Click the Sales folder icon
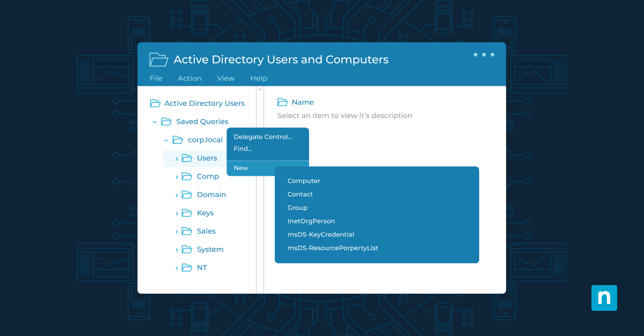 pos(187,231)
